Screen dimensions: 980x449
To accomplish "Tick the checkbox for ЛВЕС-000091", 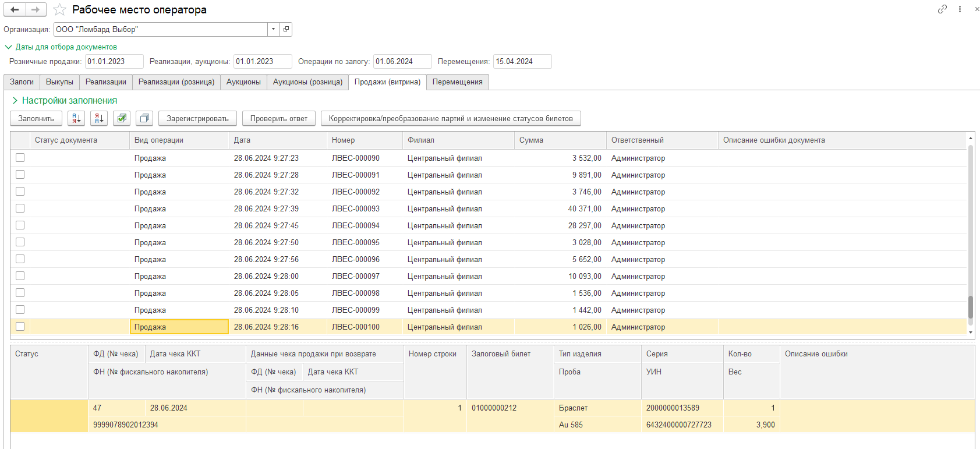I will (20, 175).
